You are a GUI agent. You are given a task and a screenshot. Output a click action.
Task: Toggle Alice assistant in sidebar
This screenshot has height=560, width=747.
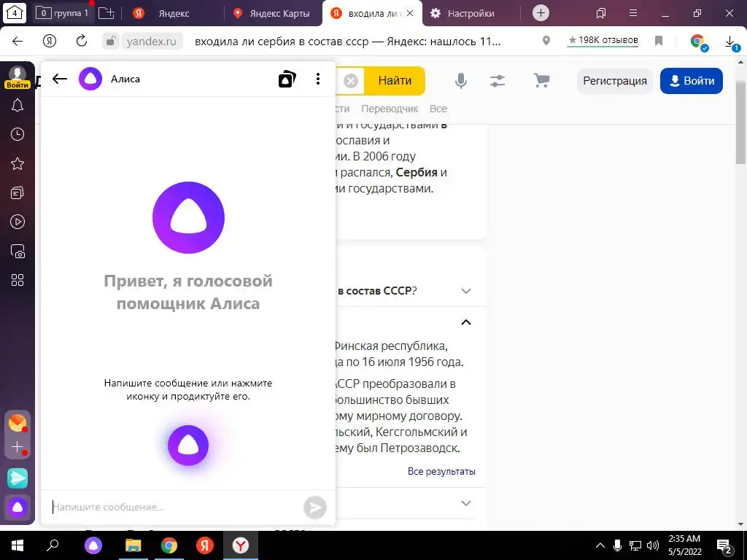coord(18,507)
